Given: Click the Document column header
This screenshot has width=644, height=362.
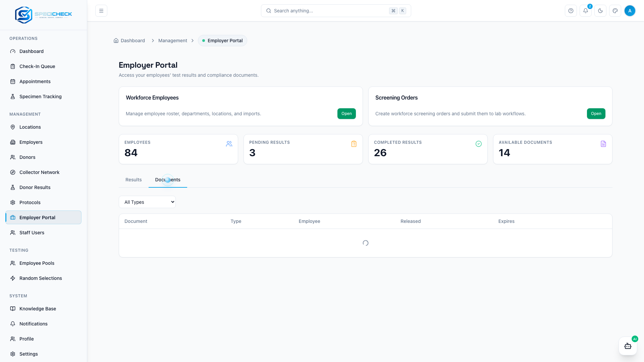Looking at the screenshot, I should click(136, 221).
